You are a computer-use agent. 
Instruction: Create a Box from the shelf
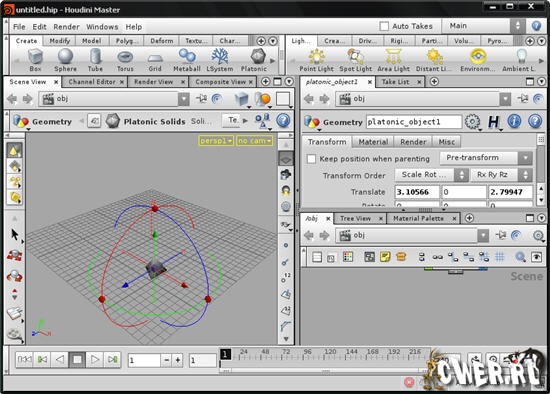(x=35, y=60)
